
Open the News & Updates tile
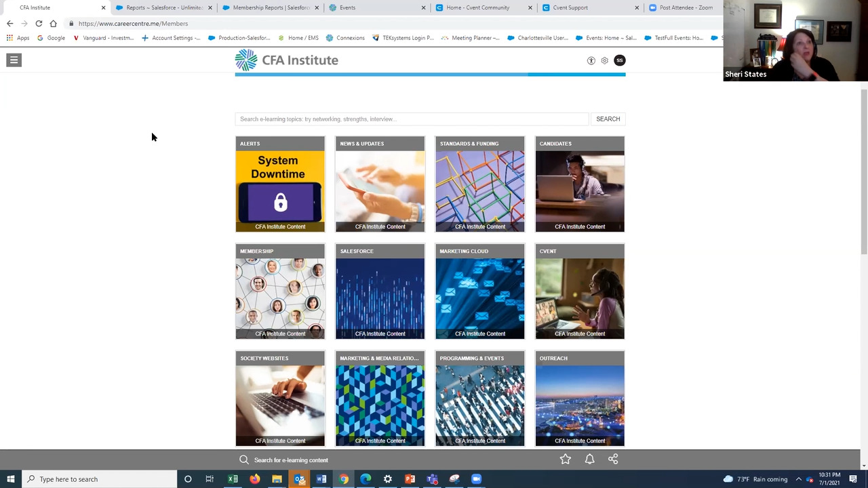(x=380, y=184)
